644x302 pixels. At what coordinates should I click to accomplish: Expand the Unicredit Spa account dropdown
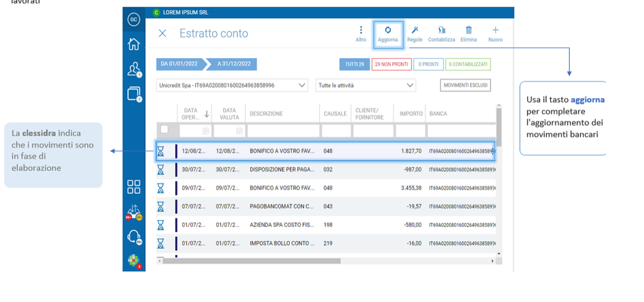click(232, 86)
